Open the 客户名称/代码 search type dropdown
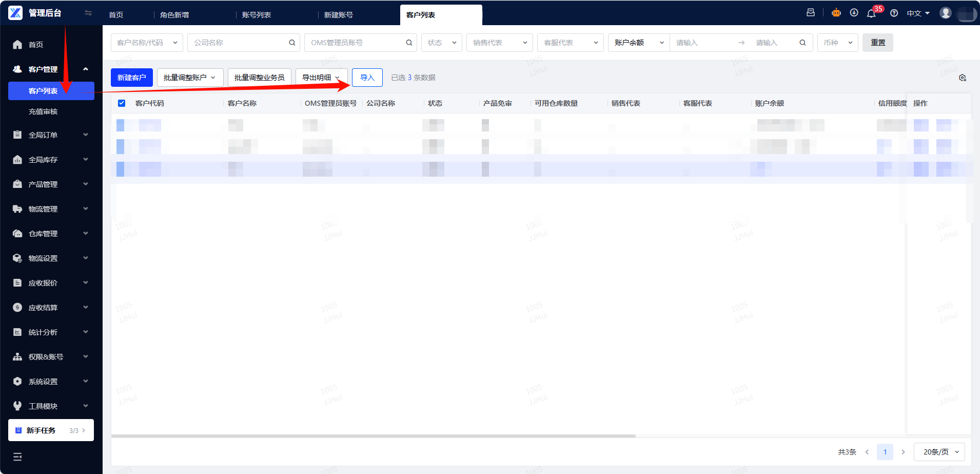980x474 pixels. point(147,43)
